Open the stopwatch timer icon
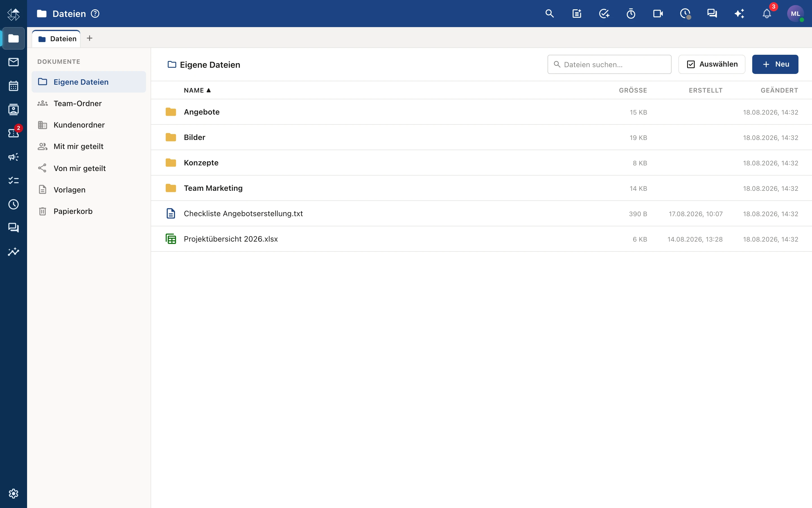The height and width of the screenshot is (508, 812). (631, 14)
